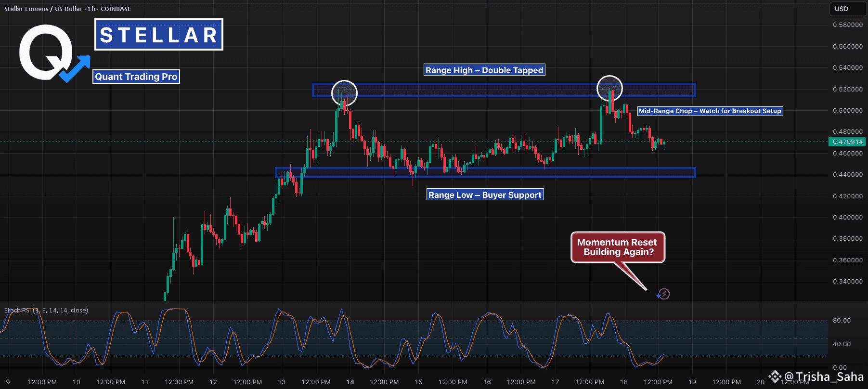Click the 0.520000 price axis level
Viewport: 868px width, 389px height.
click(848, 90)
